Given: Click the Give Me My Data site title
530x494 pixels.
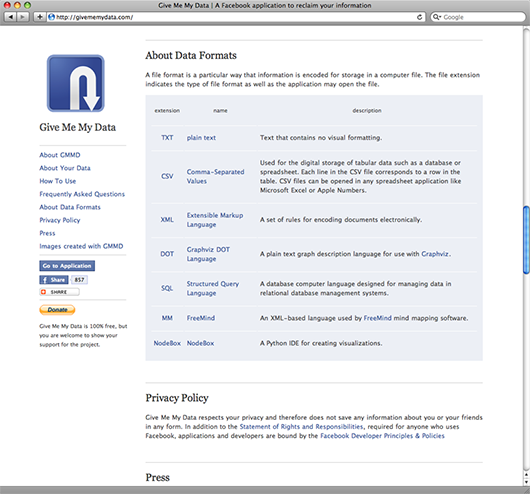Looking at the screenshot, I should pos(77,127).
